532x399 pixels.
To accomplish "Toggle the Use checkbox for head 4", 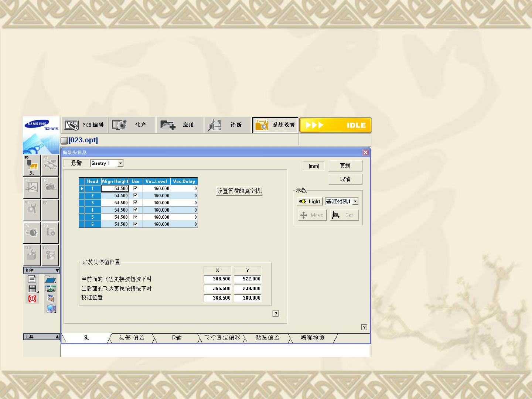I will coord(135,210).
